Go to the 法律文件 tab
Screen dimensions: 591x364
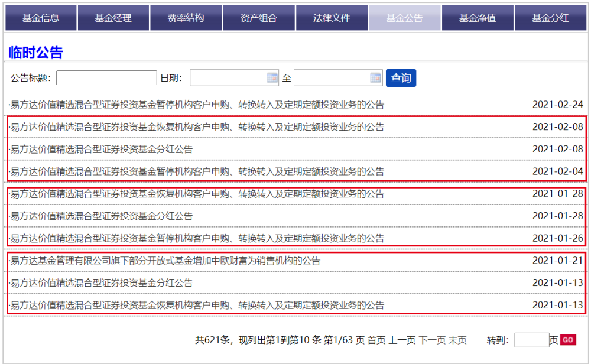pyautogui.click(x=332, y=18)
